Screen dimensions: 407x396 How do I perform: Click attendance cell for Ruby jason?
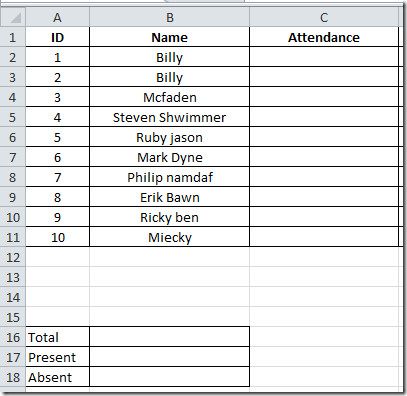(x=324, y=137)
